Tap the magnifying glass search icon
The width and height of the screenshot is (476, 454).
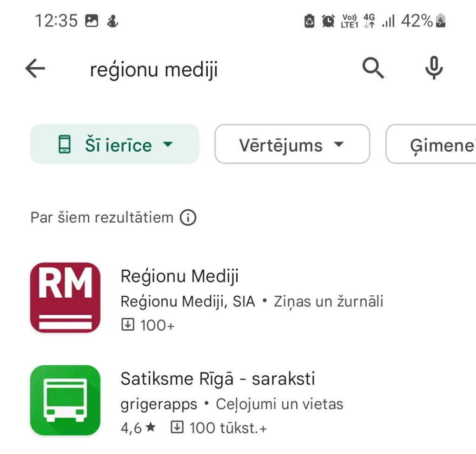pos(373,69)
